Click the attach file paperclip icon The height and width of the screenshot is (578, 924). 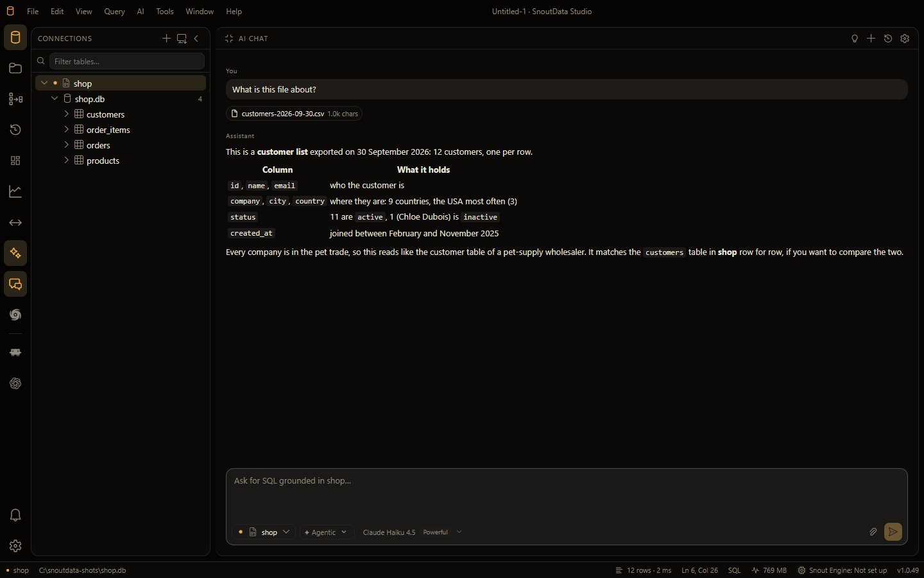(x=873, y=532)
